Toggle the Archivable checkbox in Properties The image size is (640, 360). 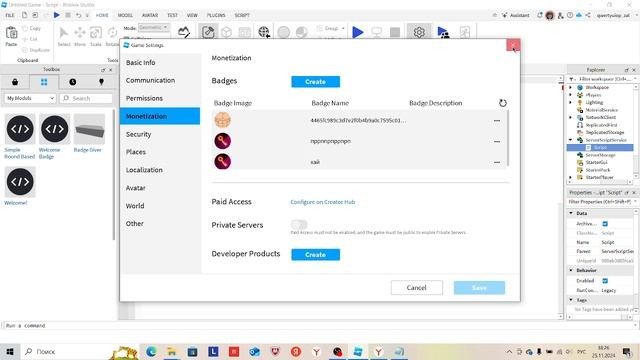click(605, 224)
